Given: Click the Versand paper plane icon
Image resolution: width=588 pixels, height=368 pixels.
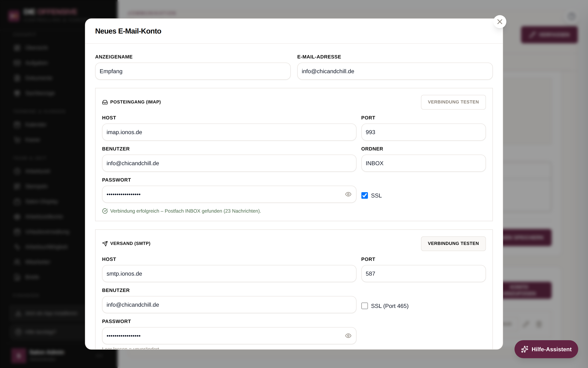Looking at the screenshot, I should [x=105, y=244].
